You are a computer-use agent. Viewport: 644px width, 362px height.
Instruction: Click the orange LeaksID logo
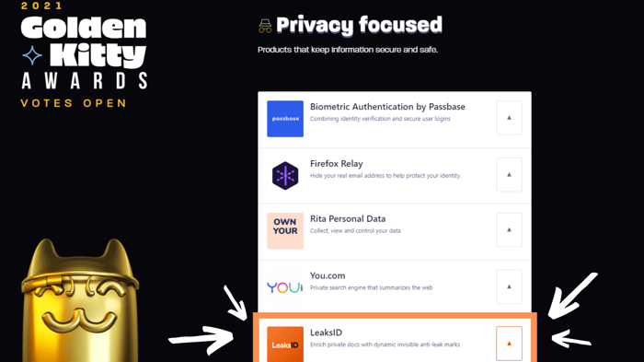tap(285, 344)
